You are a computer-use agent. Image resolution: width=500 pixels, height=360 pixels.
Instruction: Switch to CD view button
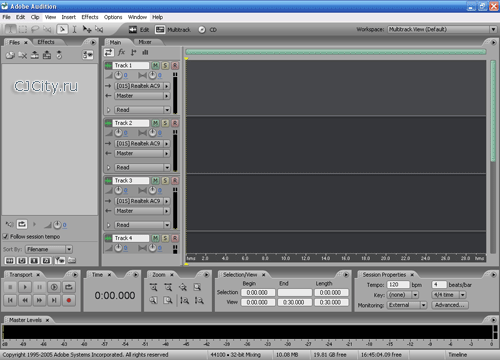(x=207, y=30)
